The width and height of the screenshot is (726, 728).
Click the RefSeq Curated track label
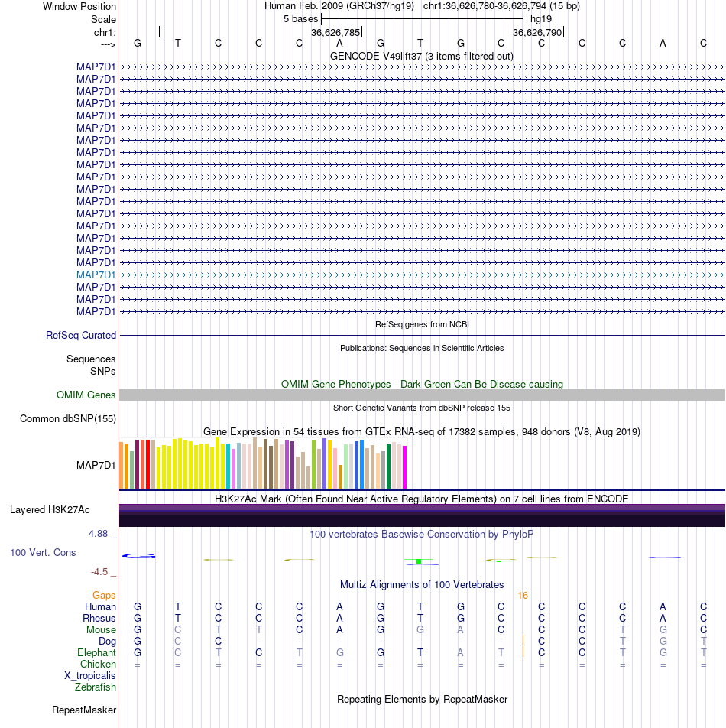81,335
